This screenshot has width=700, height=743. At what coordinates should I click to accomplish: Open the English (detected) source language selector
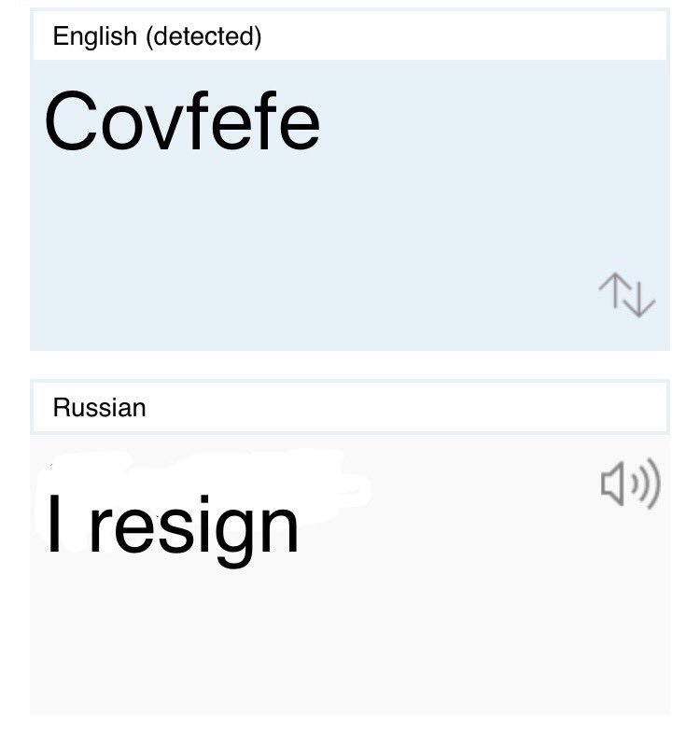point(157,36)
